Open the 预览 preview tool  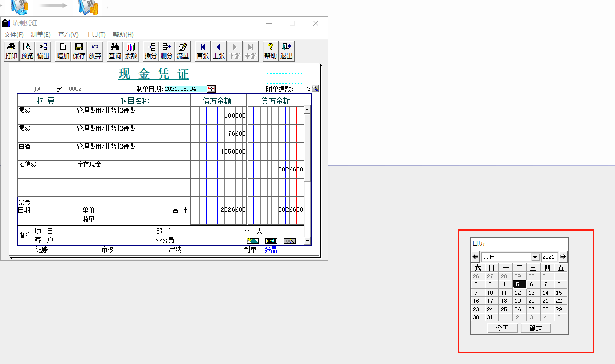tap(27, 51)
